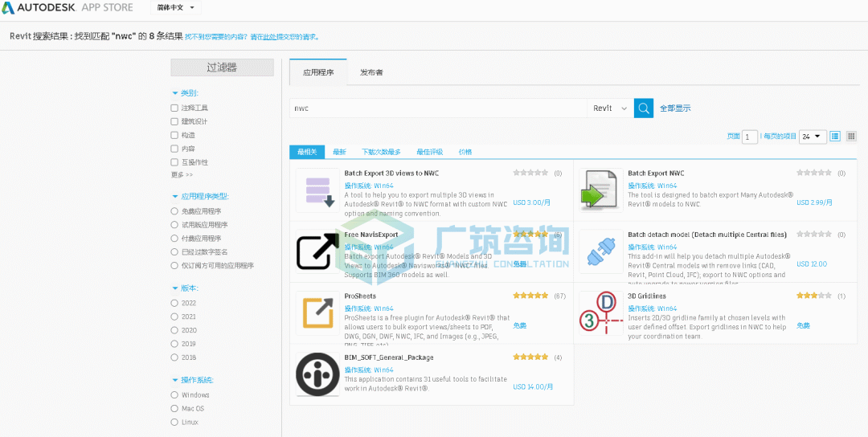Switch to the 发布者 tab

click(371, 72)
